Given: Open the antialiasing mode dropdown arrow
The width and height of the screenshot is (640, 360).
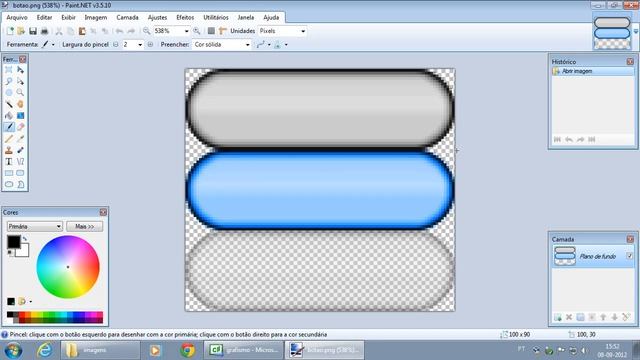Looking at the screenshot, I should click(x=269, y=44).
